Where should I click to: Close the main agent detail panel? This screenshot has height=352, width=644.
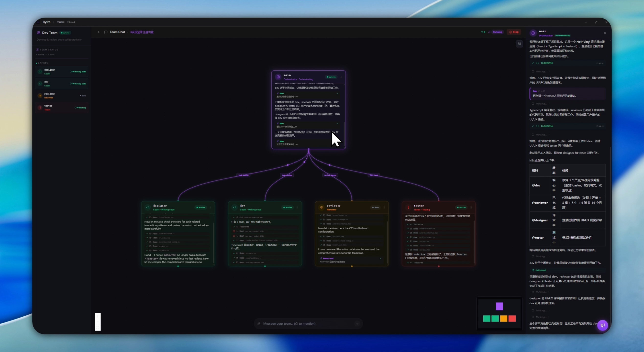pyautogui.click(x=605, y=33)
